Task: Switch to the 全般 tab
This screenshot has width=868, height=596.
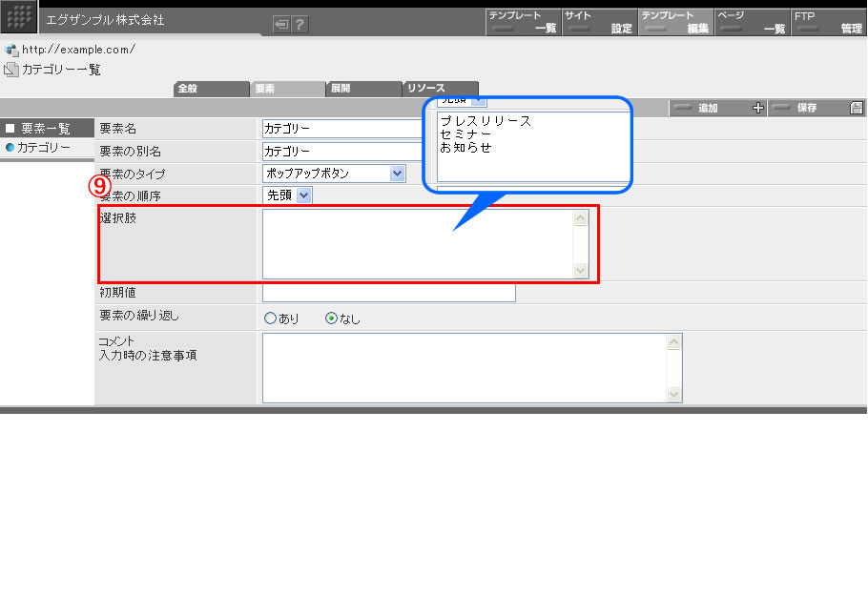Action: click(211, 89)
